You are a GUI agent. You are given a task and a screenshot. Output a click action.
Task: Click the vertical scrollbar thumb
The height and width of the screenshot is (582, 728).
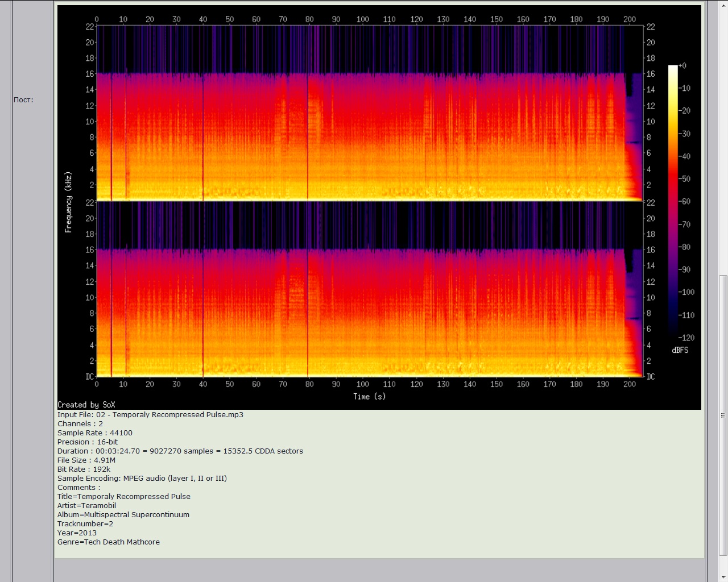(x=723, y=415)
